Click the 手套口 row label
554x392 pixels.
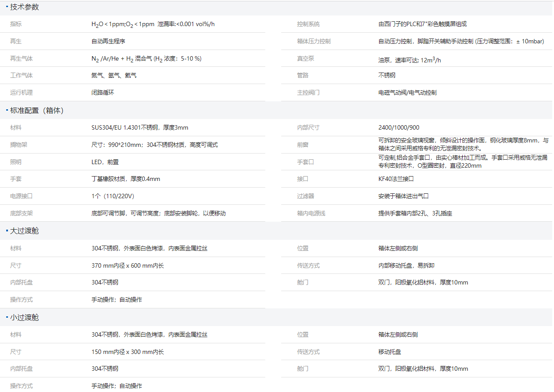306,162
